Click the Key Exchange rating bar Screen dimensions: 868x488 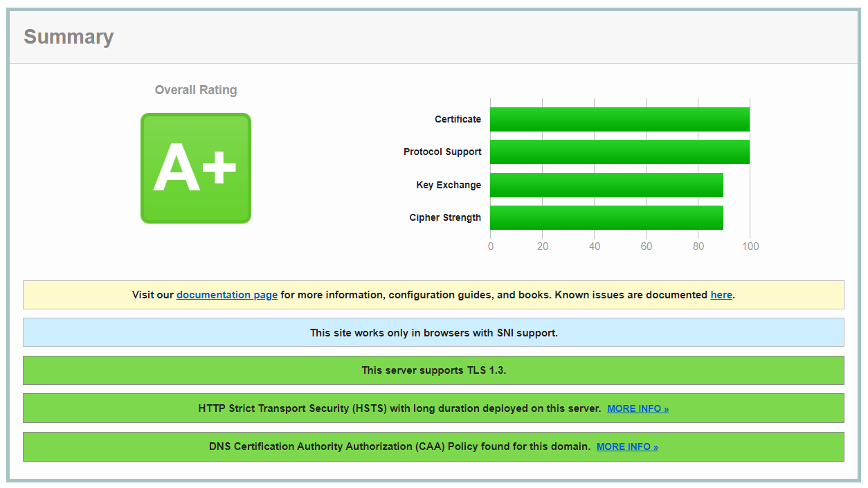[x=606, y=185]
